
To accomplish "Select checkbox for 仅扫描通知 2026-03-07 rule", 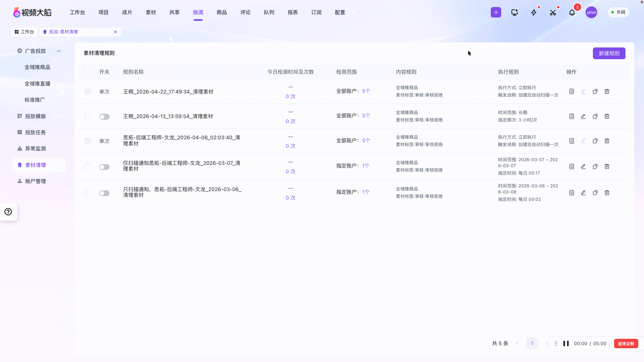I will coord(88,167).
